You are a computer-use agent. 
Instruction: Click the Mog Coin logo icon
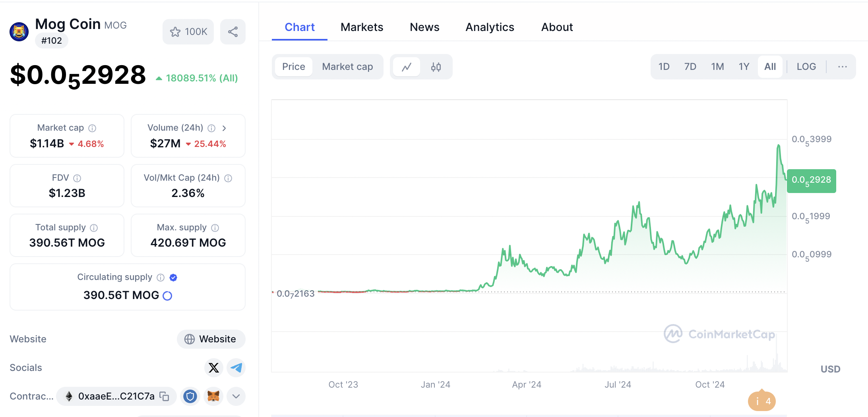tap(19, 32)
